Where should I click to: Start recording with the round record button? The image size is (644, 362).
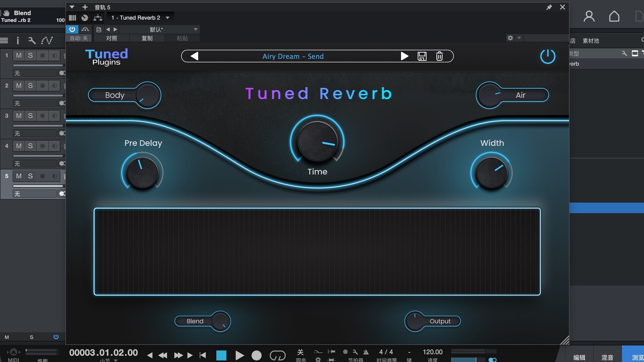click(257, 355)
